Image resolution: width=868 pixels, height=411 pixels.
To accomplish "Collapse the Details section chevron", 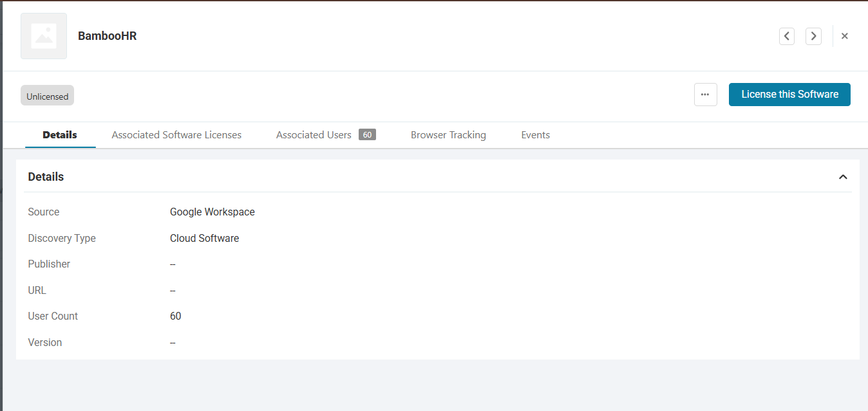I will point(843,177).
